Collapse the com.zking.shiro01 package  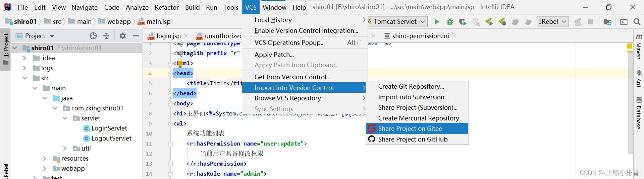click(55, 108)
